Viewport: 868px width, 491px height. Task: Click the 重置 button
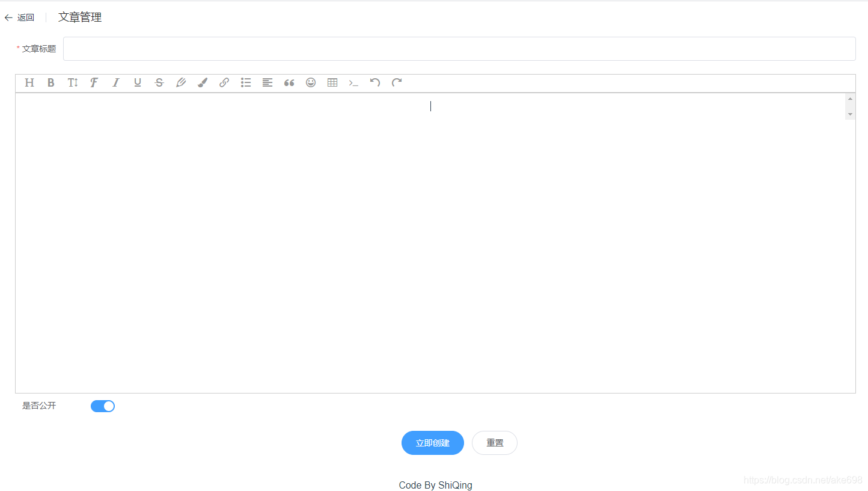[495, 443]
